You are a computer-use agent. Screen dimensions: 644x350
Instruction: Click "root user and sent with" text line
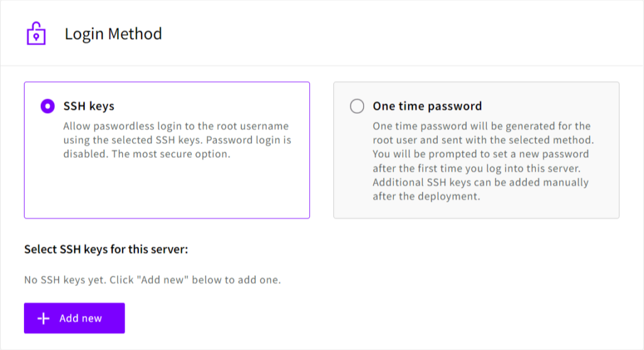coord(483,140)
